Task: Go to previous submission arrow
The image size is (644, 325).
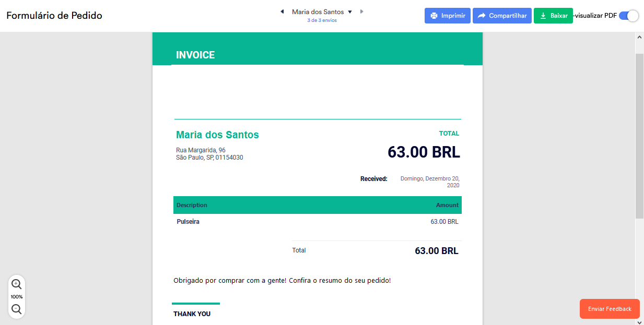Action: click(282, 11)
